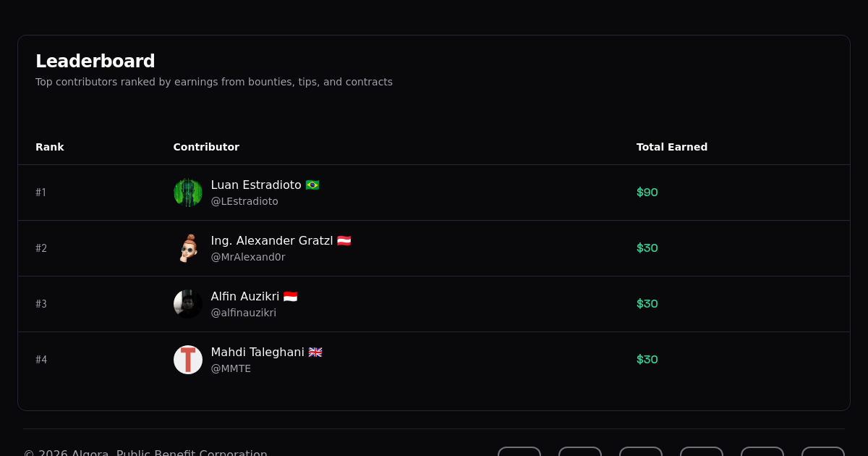Open the fourth footer social button

702,452
